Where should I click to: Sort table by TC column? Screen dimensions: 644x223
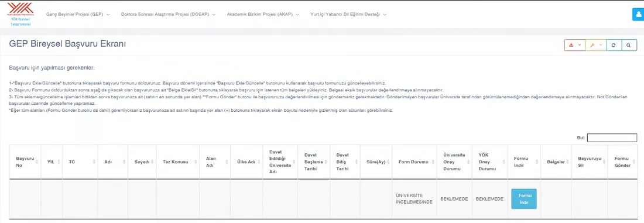click(80, 162)
